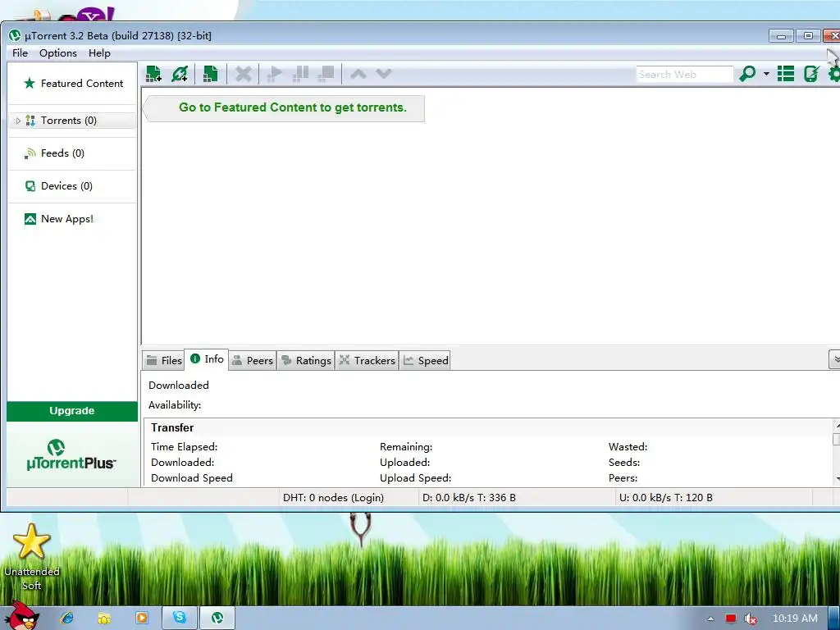Click the Stop torrent toolbar icon
This screenshot has height=630, width=840.
[326, 74]
